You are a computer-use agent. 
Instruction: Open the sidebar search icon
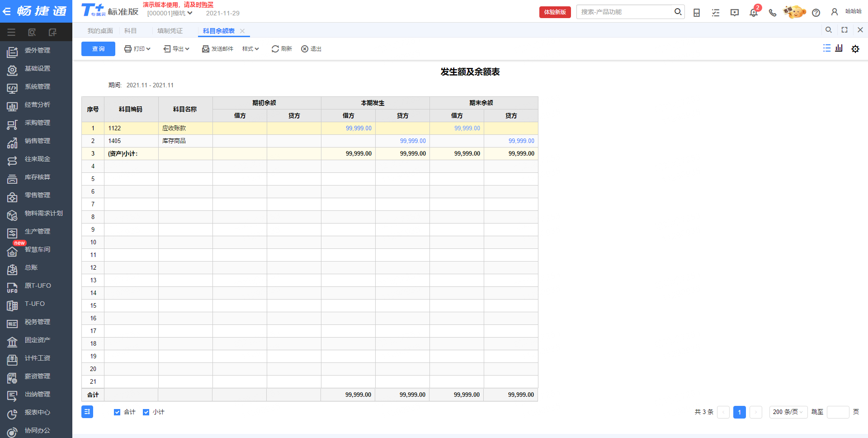pyautogui.click(x=32, y=32)
